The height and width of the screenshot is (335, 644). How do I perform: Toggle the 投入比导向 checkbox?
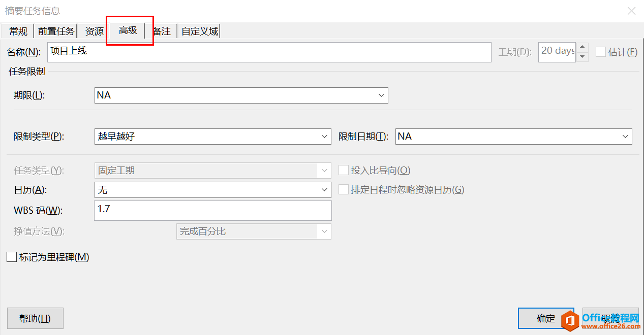[344, 171]
